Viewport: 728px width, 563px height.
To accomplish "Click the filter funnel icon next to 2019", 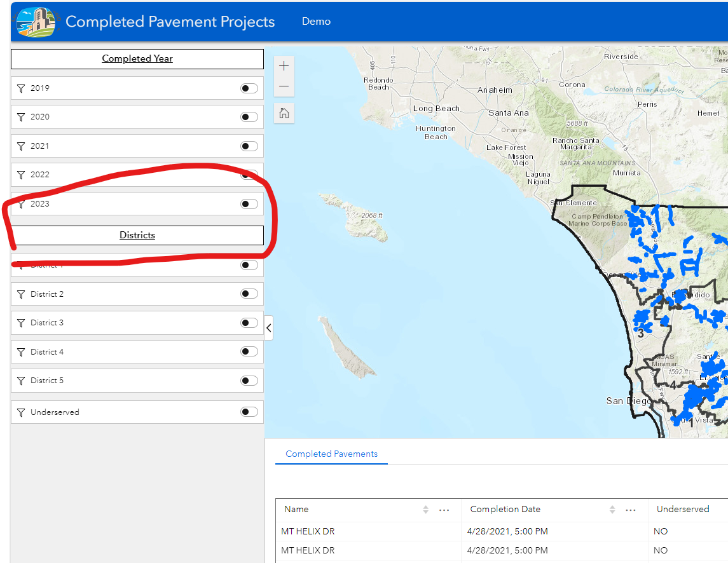I will (x=22, y=88).
